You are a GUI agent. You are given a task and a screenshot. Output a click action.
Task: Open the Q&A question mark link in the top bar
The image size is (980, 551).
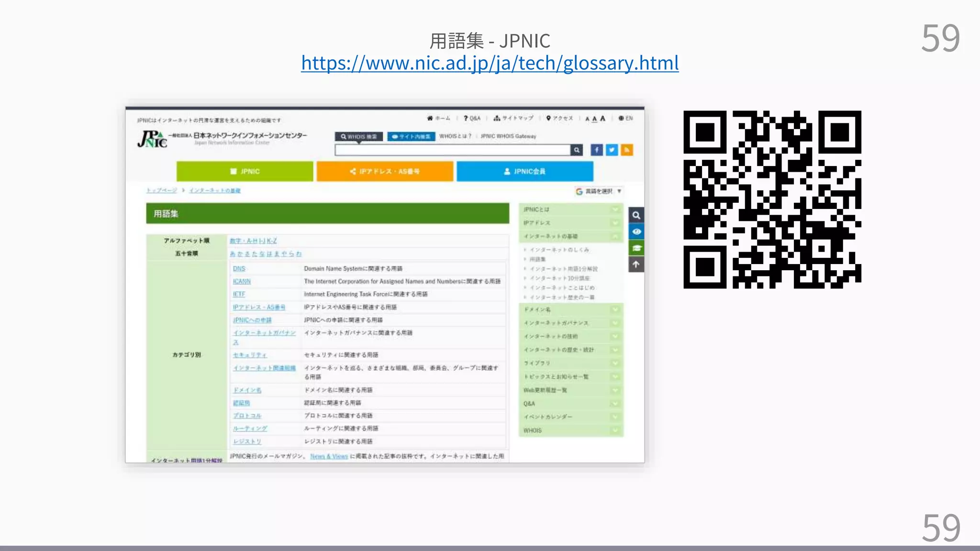(x=472, y=118)
